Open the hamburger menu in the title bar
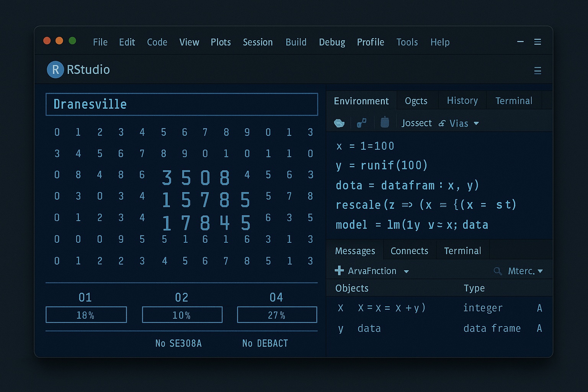588x392 pixels. click(537, 42)
